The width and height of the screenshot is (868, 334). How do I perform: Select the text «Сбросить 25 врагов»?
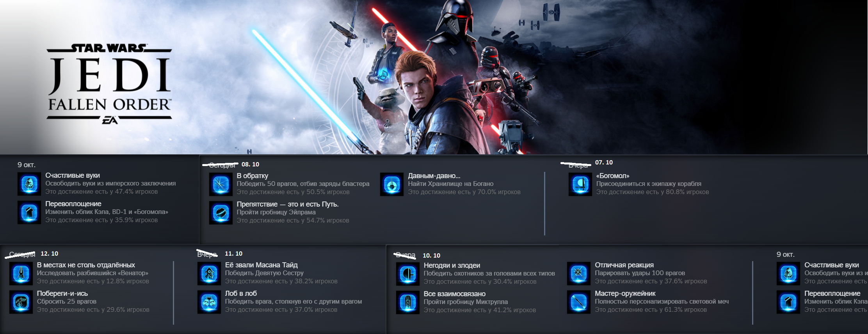[67, 302]
